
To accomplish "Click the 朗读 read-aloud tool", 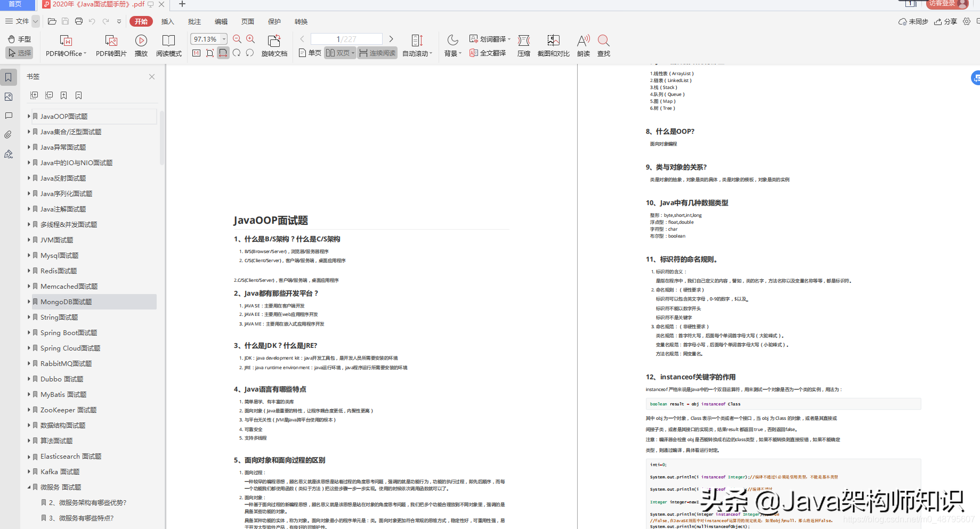I will coord(584,46).
